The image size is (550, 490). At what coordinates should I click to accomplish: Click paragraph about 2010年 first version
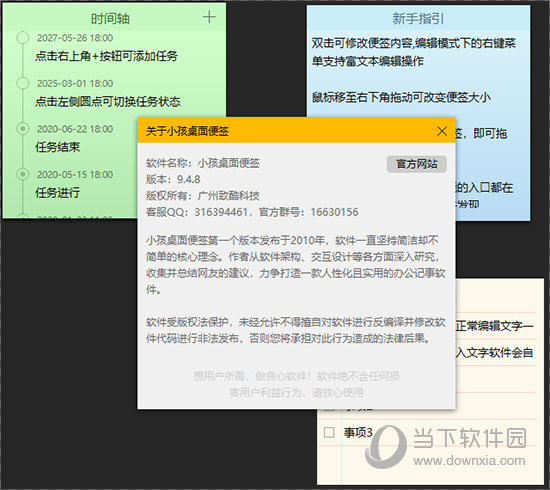(x=296, y=265)
